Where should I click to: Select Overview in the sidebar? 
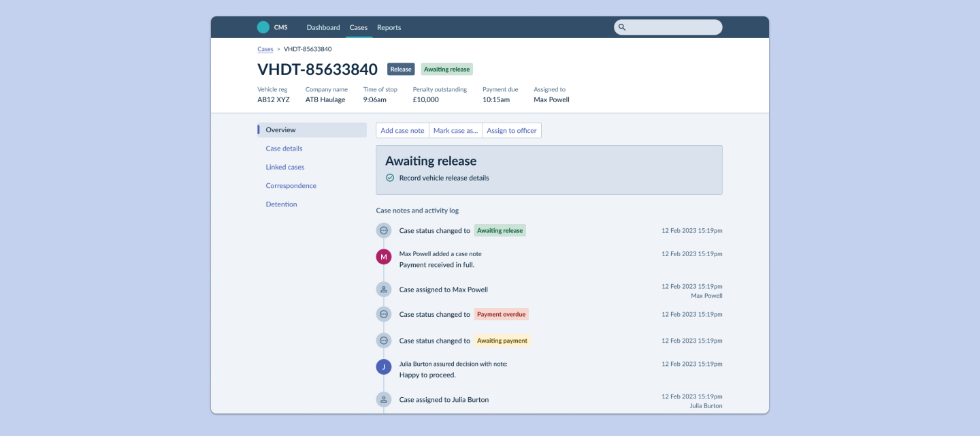point(312,130)
